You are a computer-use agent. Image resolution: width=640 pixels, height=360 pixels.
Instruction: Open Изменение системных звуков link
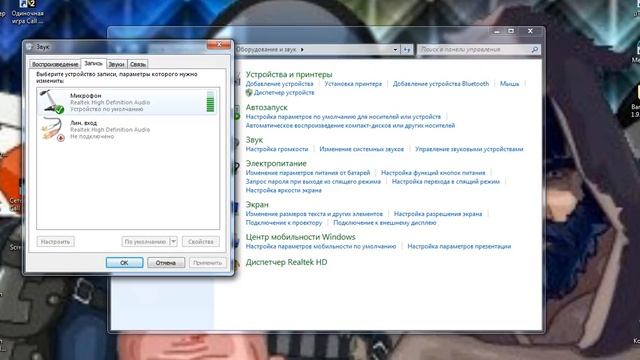coord(362,149)
